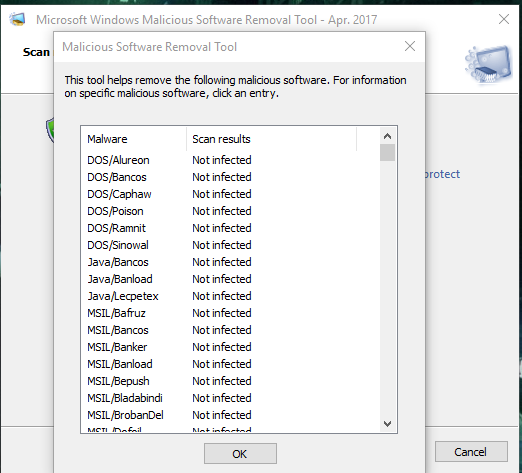Close the Malicious Software Removal Tool dialog
This screenshot has height=473, width=522.
tap(410, 46)
